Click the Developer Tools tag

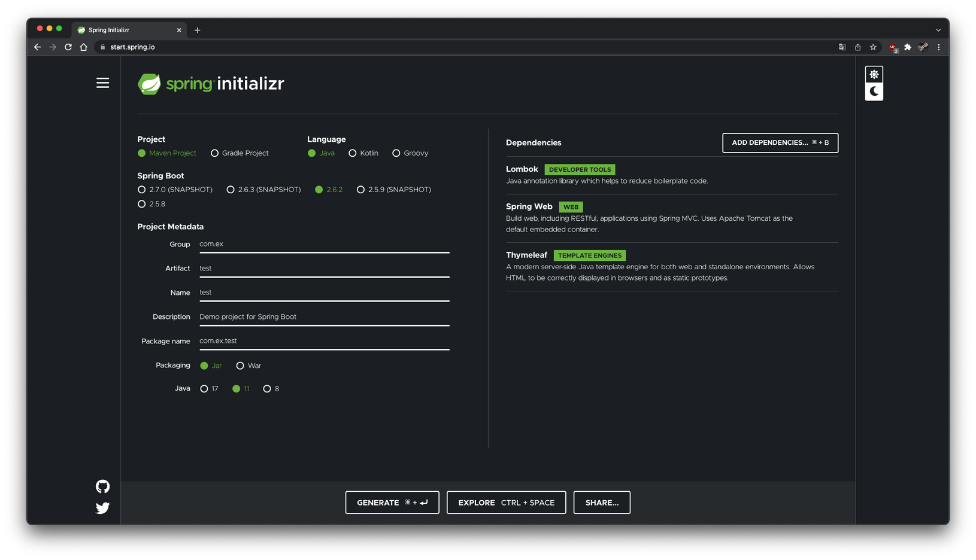pos(580,170)
